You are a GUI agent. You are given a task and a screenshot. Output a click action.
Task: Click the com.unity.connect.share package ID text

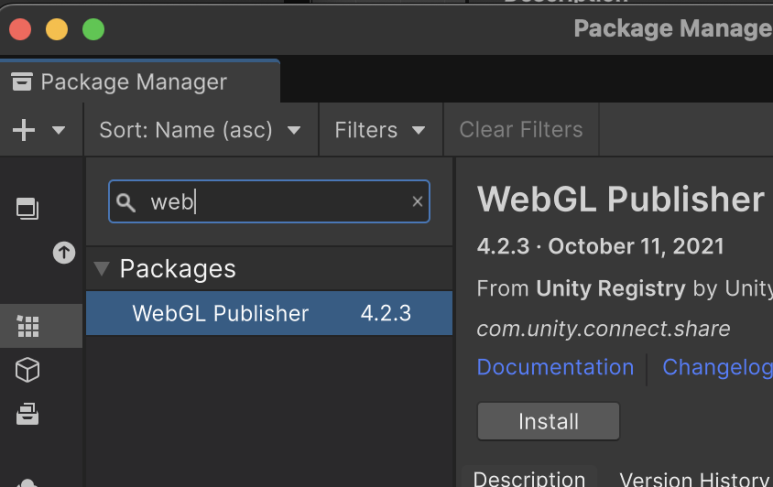point(603,329)
